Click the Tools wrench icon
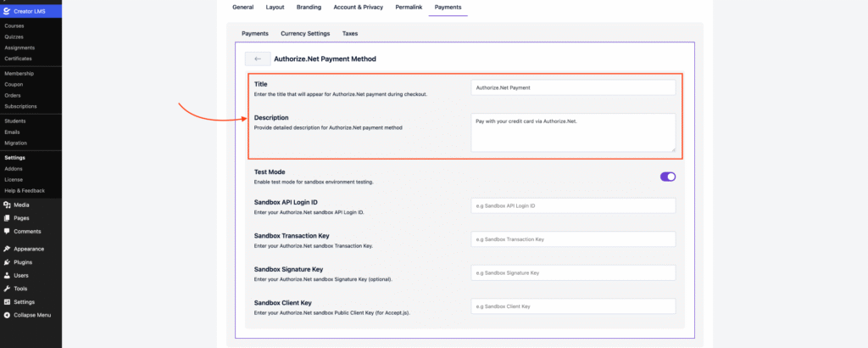The image size is (868, 348). (x=7, y=289)
